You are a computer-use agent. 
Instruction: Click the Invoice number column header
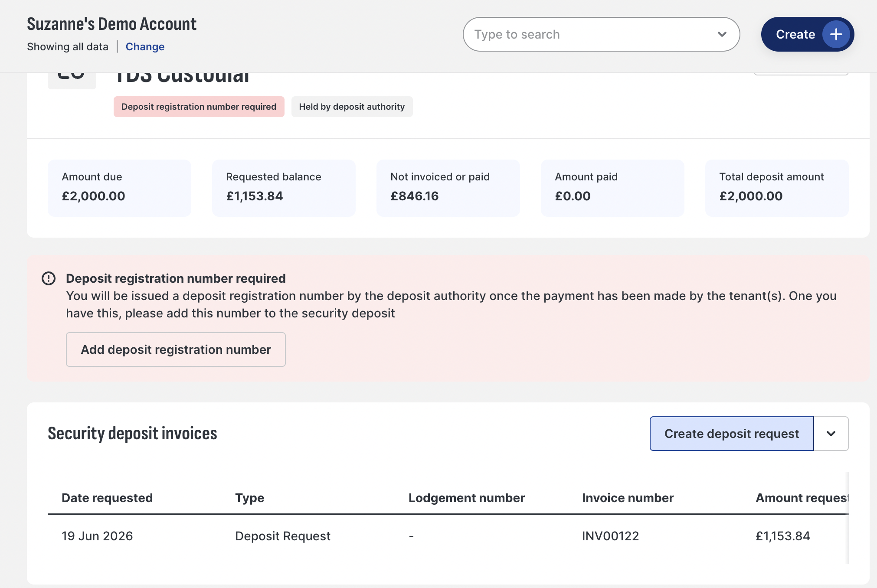click(x=628, y=498)
